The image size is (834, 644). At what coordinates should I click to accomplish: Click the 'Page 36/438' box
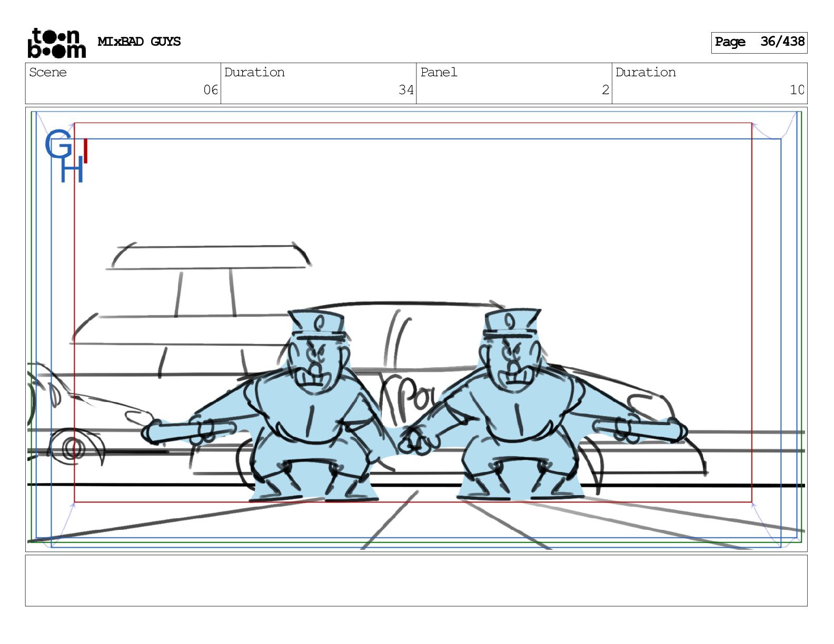pyautogui.click(x=759, y=42)
